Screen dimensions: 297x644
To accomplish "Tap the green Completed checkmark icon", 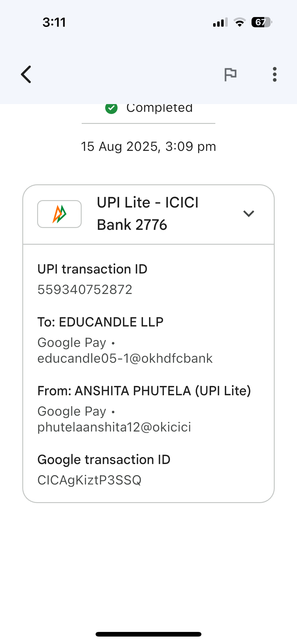I will point(111,108).
